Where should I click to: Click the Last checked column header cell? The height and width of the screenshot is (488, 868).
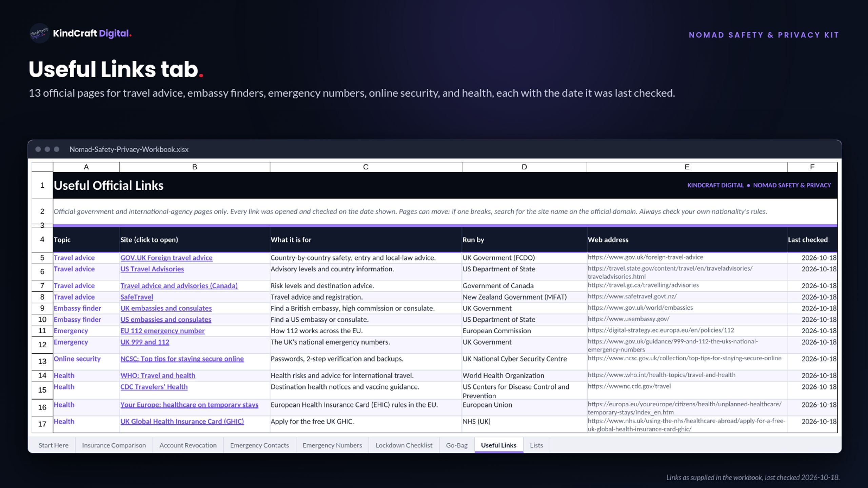click(812, 240)
